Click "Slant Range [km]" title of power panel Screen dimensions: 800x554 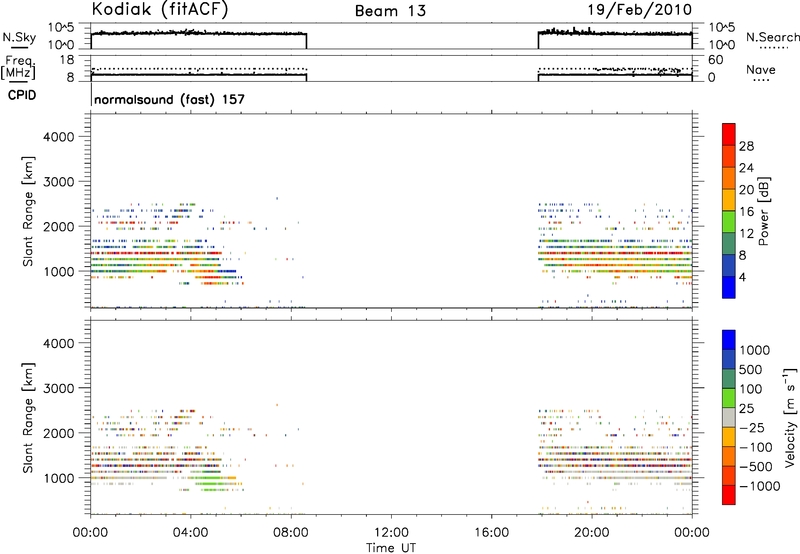click(28, 211)
